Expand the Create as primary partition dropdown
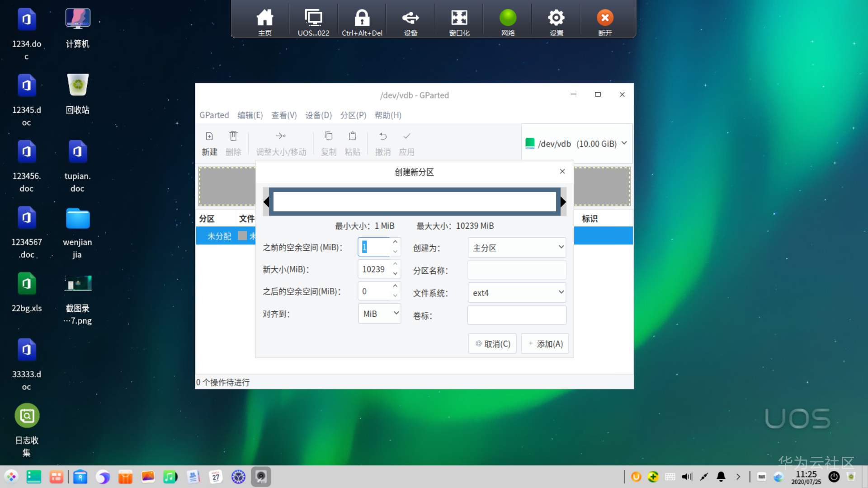 (x=517, y=248)
